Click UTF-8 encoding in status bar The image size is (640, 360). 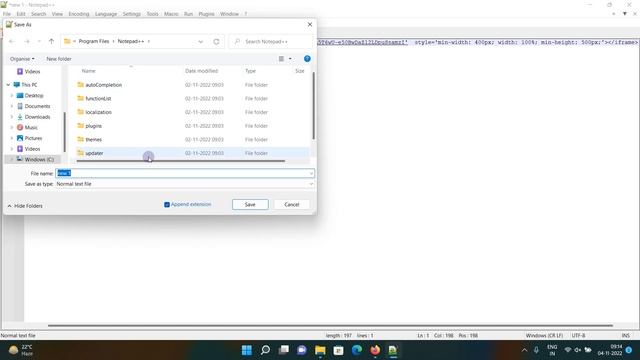click(x=578, y=336)
